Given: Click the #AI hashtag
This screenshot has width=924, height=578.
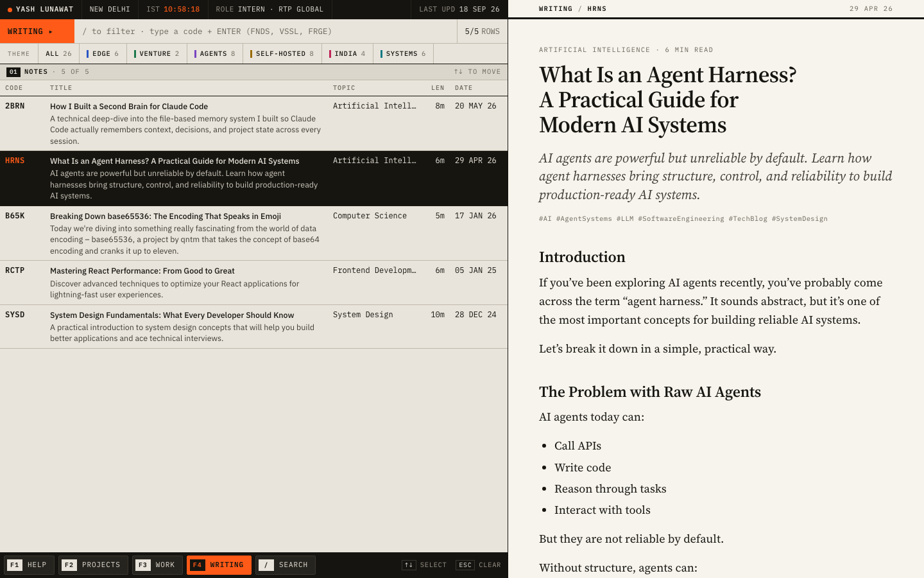Looking at the screenshot, I should [545, 219].
